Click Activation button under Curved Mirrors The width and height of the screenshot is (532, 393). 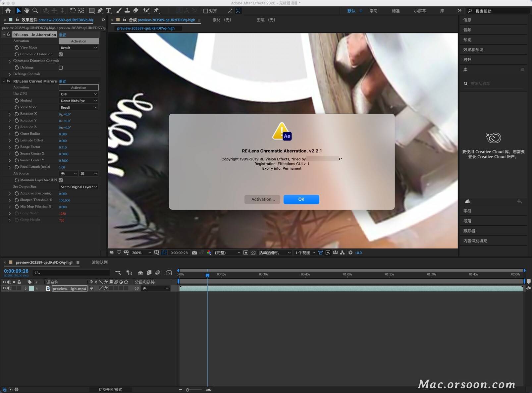point(79,87)
